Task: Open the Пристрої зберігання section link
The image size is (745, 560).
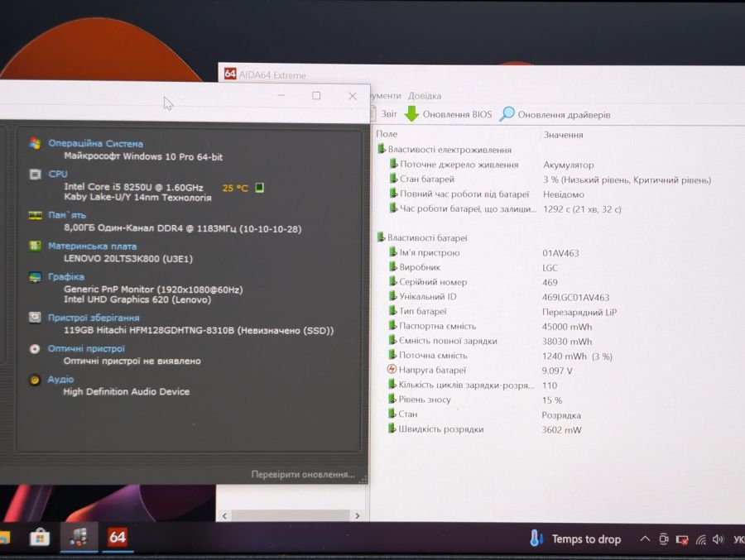Action: [94, 318]
